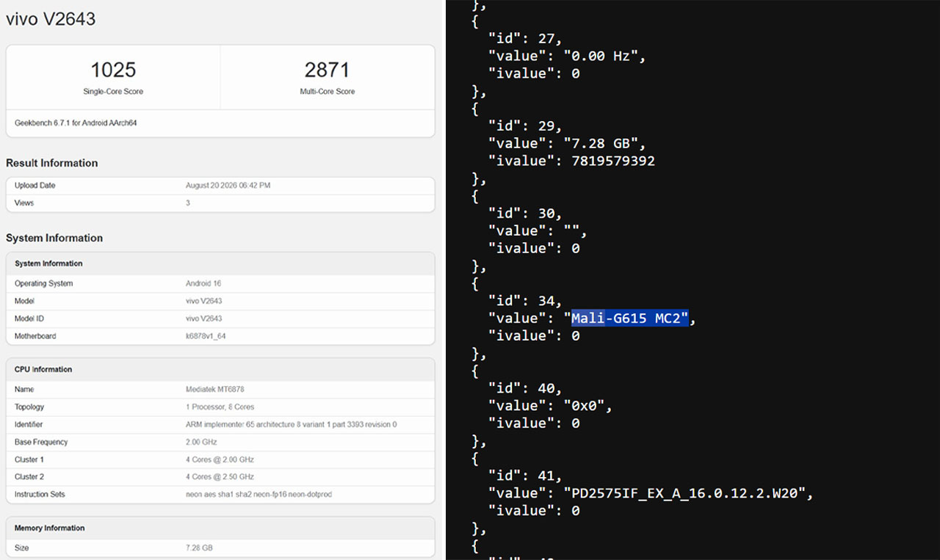The width and height of the screenshot is (940, 560).
Task: Select the Base Frequency value "2.00 GHz"
Action: click(202, 442)
